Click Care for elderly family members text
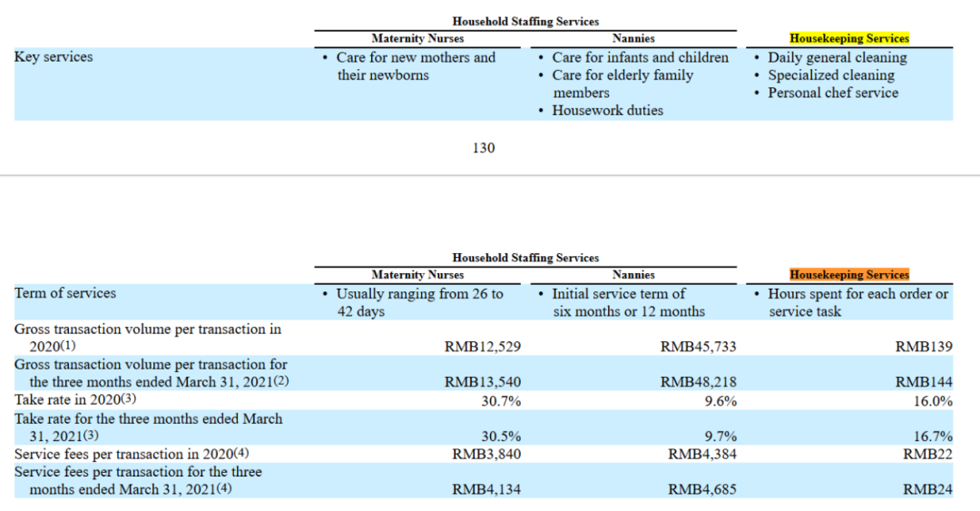 (622, 84)
